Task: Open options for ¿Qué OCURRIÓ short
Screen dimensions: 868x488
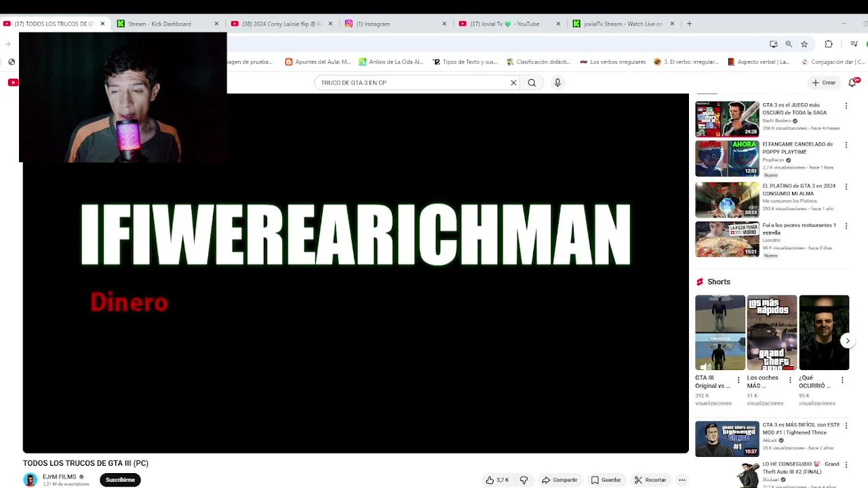Action: [x=842, y=380]
